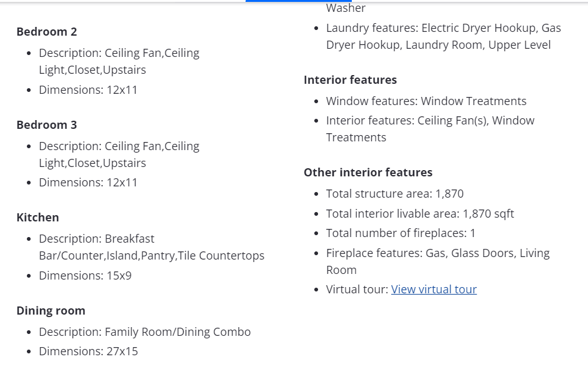Click the Family Room/Dining Combo description
Viewport: 588px width, 369px height.
(x=144, y=332)
